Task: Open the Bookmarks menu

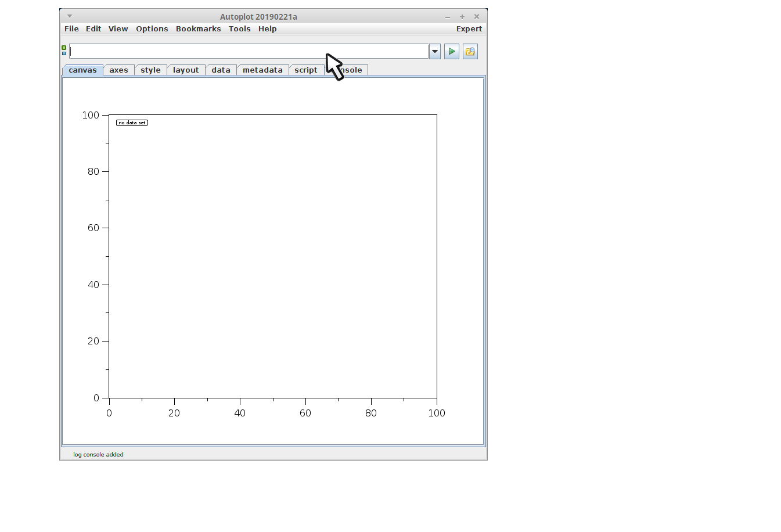Action: (198, 29)
